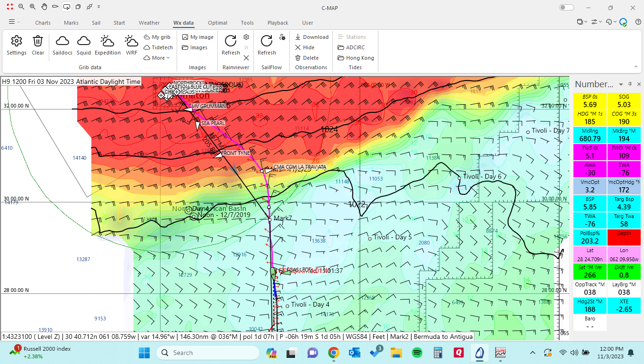Image resolution: width=644 pixels, height=364 pixels.
Task: Clear grib data with trash icon
Action: 38,42
